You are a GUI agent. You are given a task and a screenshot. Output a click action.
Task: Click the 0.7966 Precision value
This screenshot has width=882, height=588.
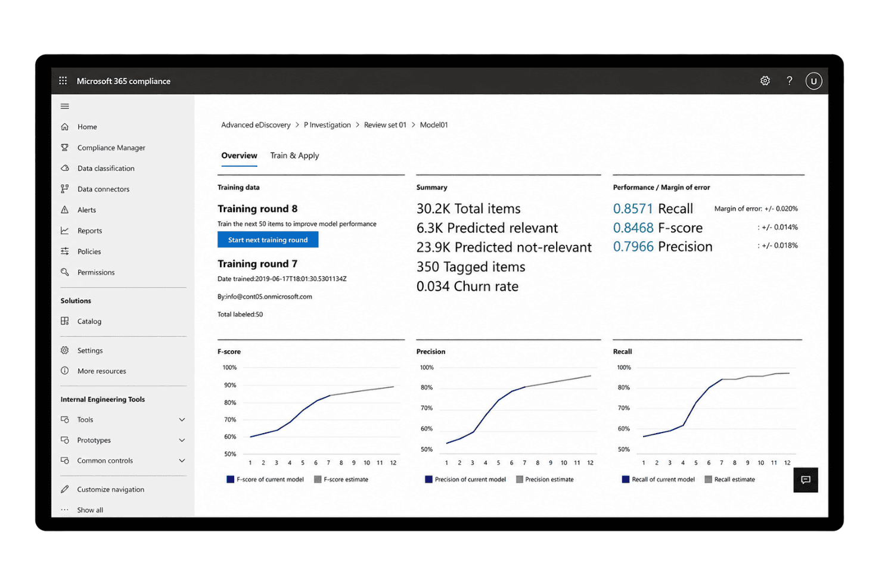(633, 247)
